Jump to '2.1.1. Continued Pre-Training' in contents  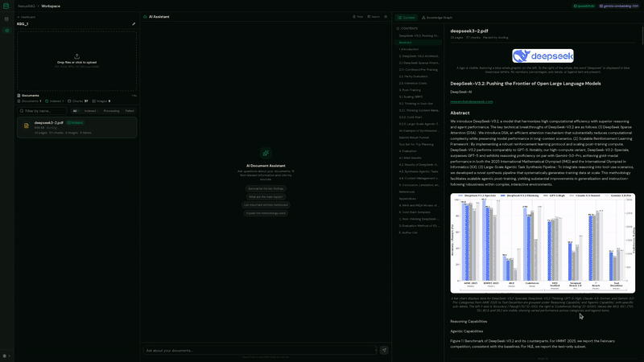click(419, 70)
